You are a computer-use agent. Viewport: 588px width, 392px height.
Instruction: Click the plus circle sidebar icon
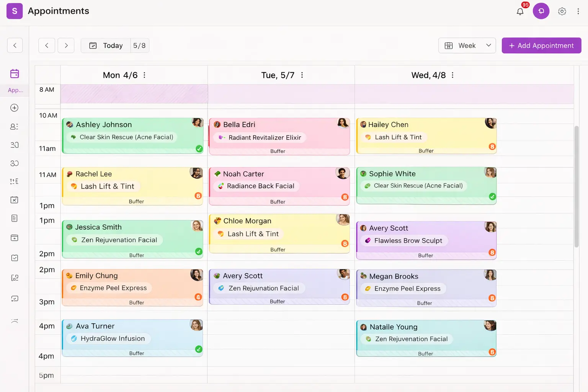pyautogui.click(x=15, y=108)
